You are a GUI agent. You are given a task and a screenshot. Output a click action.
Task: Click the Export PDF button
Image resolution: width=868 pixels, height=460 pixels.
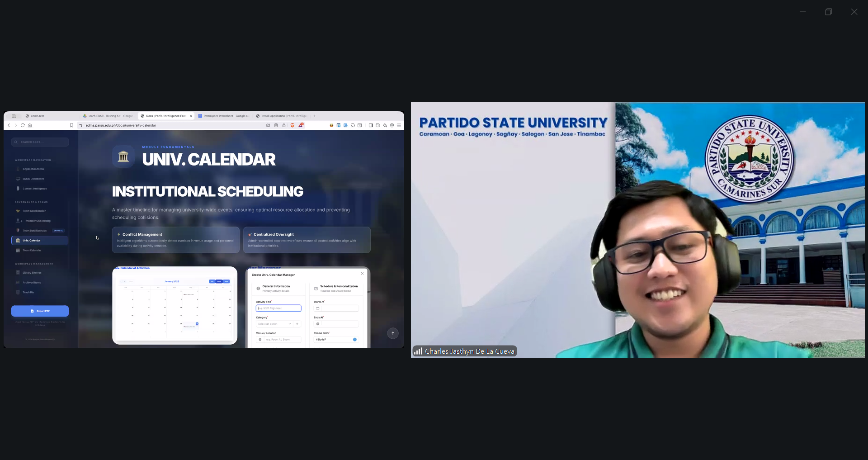(x=40, y=311)
